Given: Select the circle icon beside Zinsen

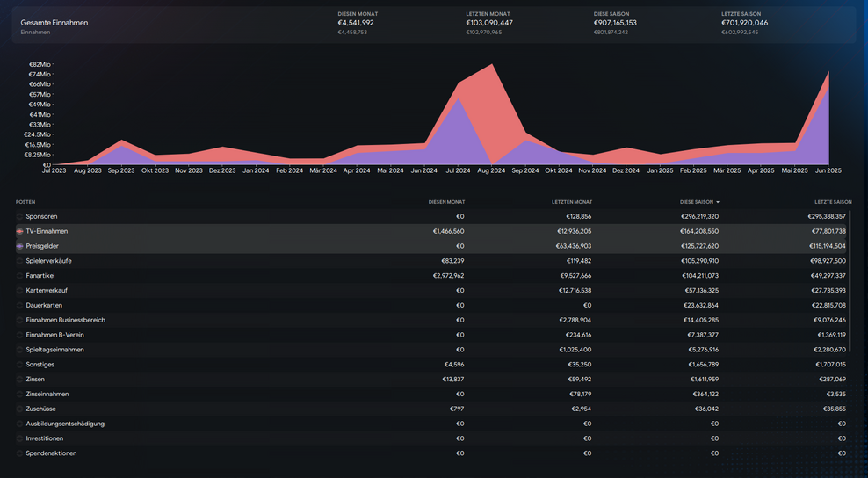Looking at the screenshot, I should tap(19, 380).
